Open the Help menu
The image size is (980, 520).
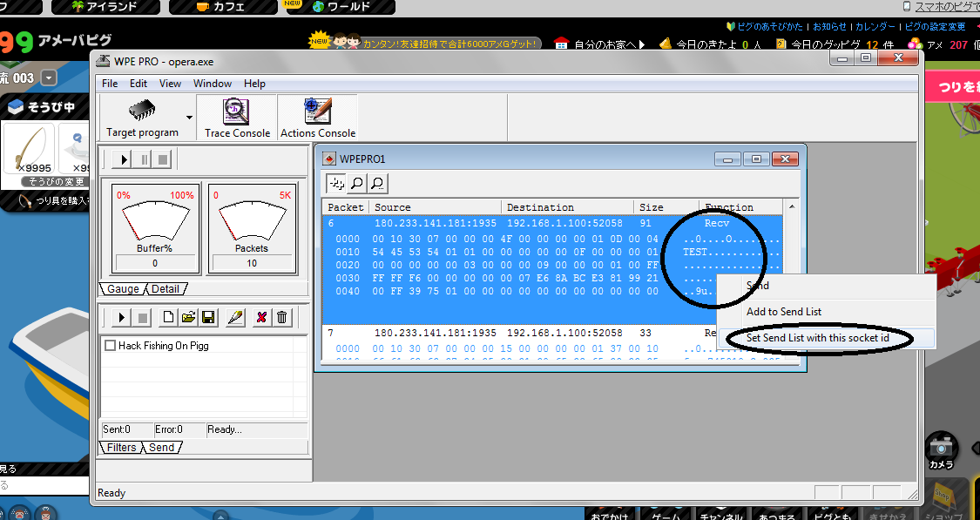(254, 83)
